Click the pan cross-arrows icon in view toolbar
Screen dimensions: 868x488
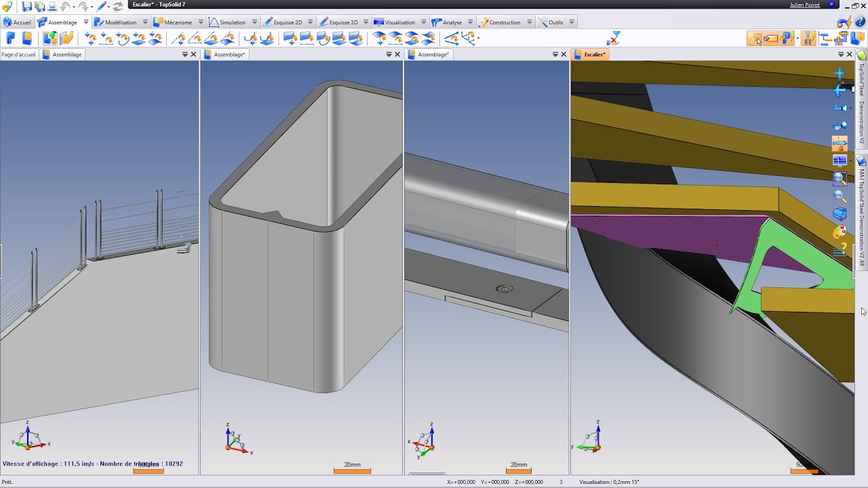click(x=840, y=73)
